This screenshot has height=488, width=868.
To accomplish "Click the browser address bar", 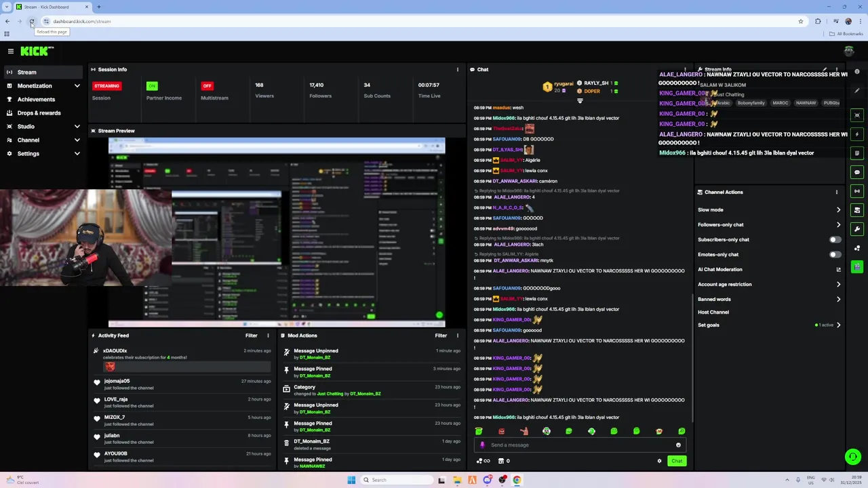I will [420, 22].
